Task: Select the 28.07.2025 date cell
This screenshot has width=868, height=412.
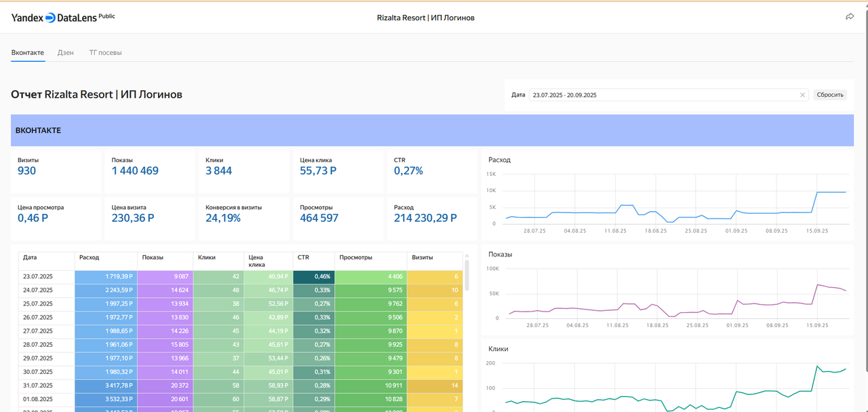Action: tap(46, 345)
